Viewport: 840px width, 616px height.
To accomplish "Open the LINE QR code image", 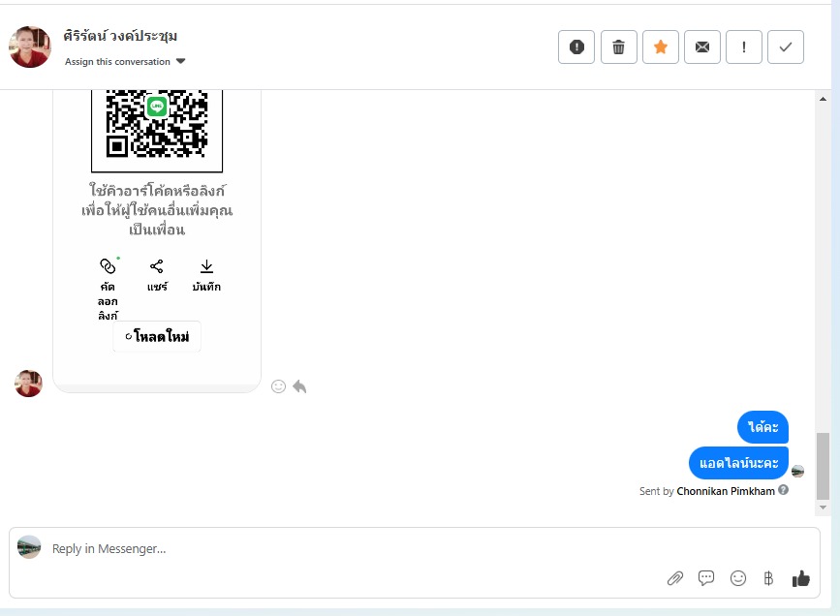I will pyautogui.click(x=157, y=129).
